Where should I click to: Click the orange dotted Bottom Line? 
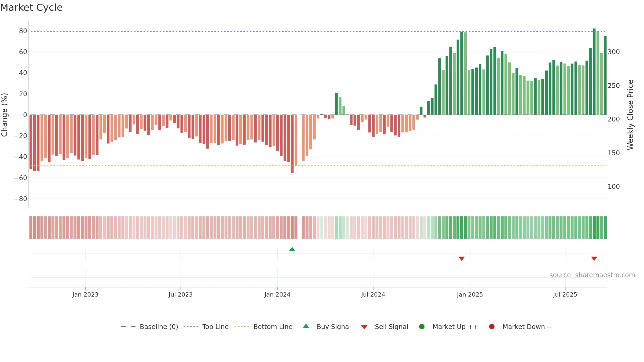(x=318, y=166)
